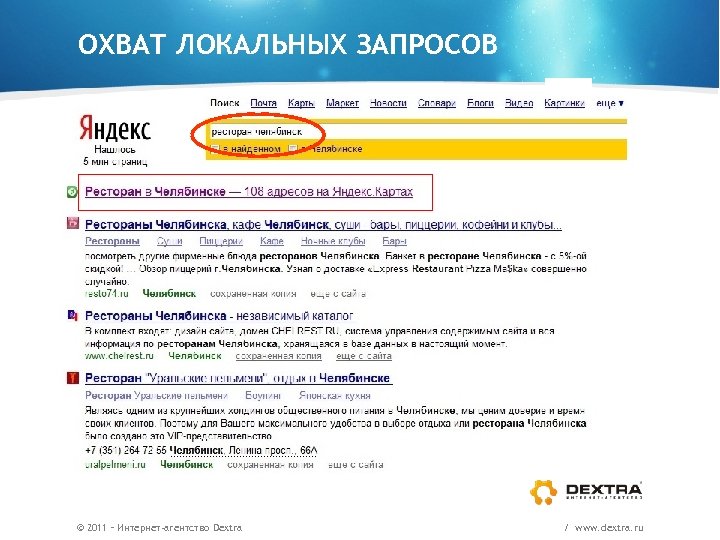Click the www.dextra.ru footer link

coord(609,528)
